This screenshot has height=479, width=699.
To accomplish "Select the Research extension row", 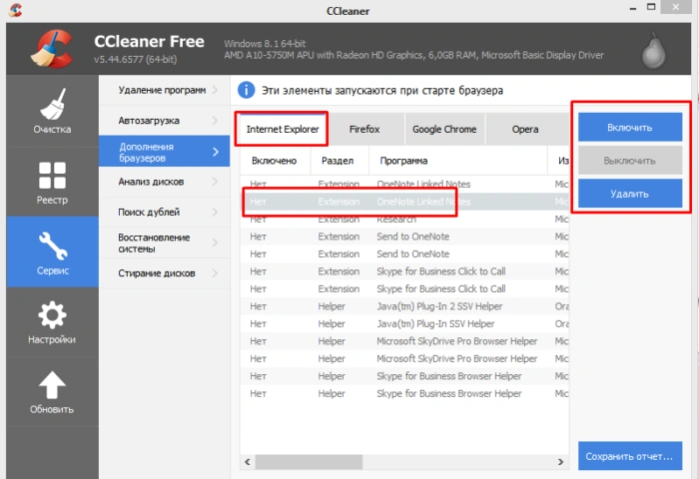I will (x=405, y=219).
